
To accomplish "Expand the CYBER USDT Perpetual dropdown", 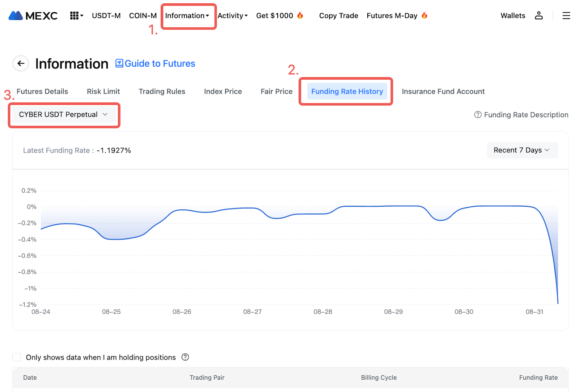I will [x=63, y=115].
